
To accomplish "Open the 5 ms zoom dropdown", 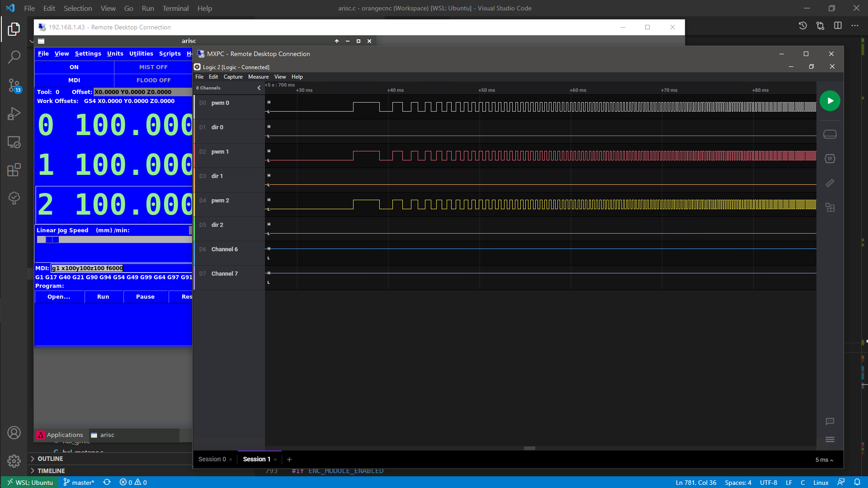I will [824, 460].
